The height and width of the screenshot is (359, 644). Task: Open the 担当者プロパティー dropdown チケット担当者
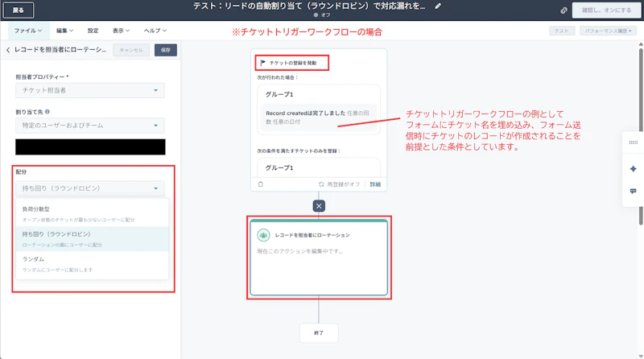tap(90, 90)
